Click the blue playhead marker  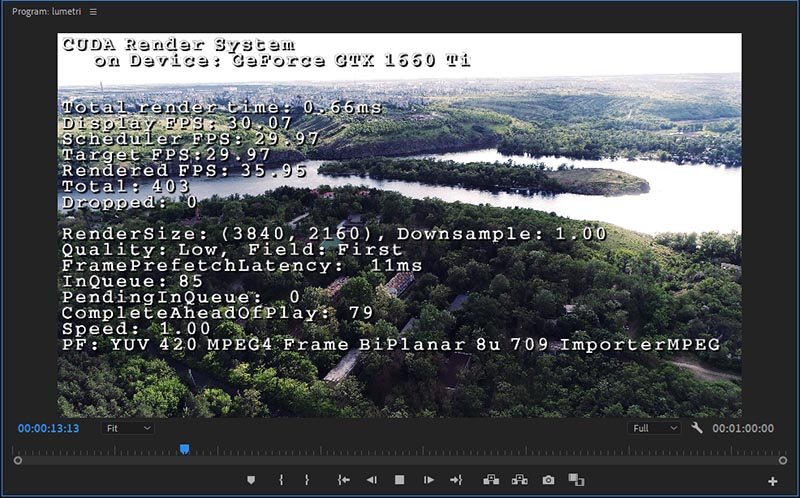point(185,449)
